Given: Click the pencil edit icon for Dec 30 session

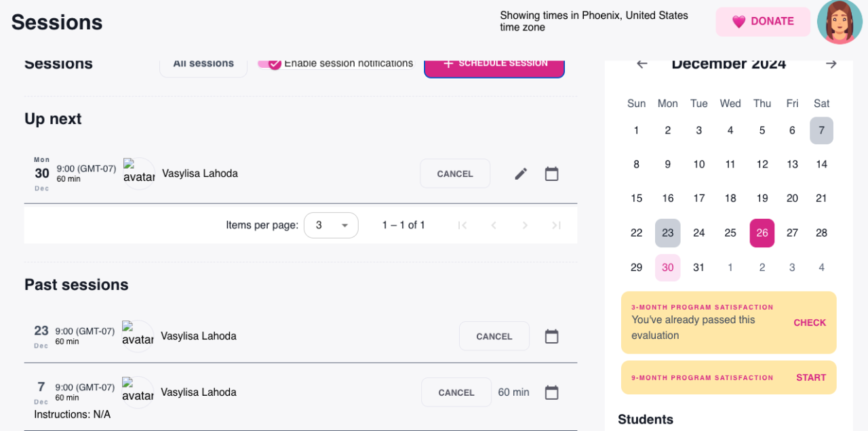Looking at the screenshot, I should pyautogui.click(x=521, y=174).
